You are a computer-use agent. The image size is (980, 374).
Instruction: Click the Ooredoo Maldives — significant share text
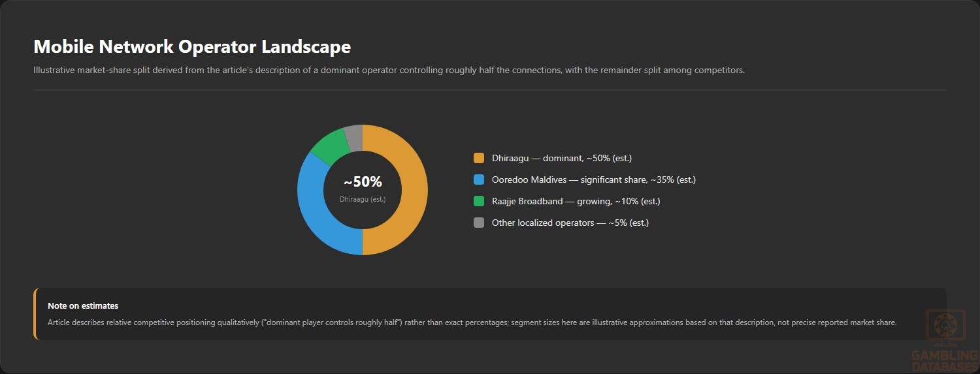tap(594, 179)
